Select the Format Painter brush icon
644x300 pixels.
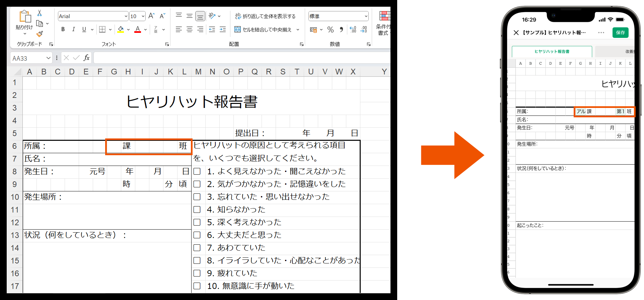point(40,34)
